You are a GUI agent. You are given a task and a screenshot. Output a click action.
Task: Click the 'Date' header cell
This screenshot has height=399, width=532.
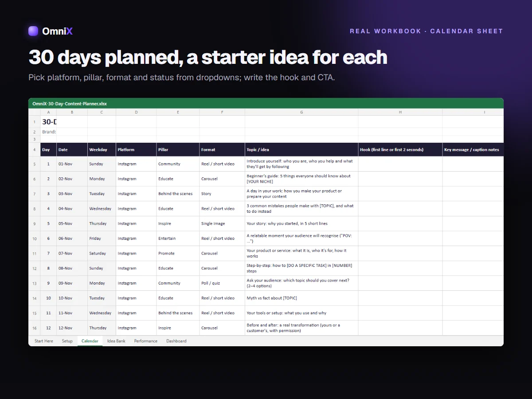pyautogui.click(x=72, y=150)
